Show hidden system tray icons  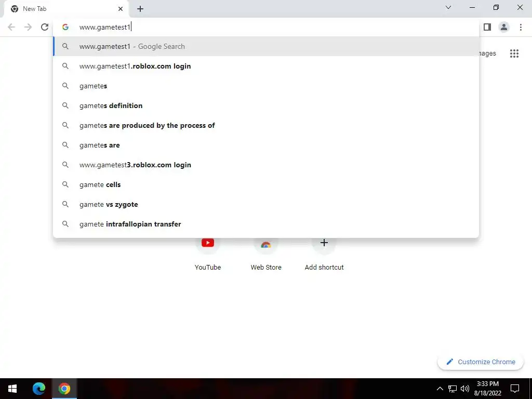tap(440, 389)
